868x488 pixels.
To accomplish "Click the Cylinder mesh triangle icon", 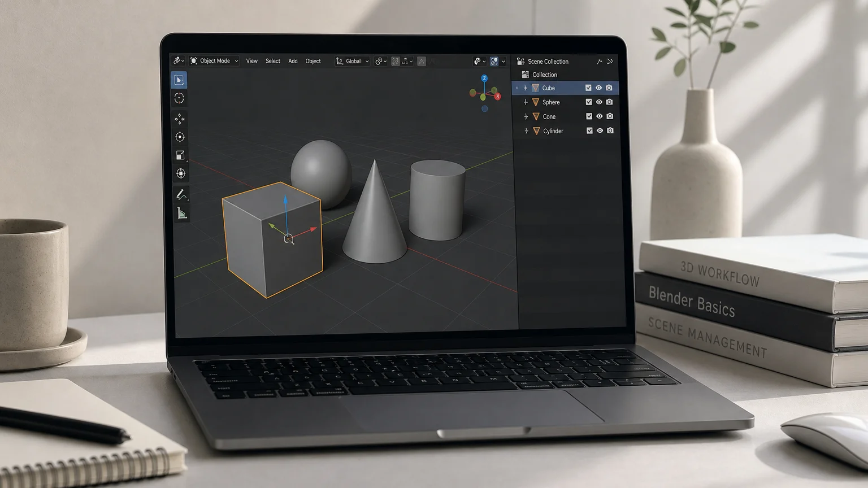I will [537, 131].
